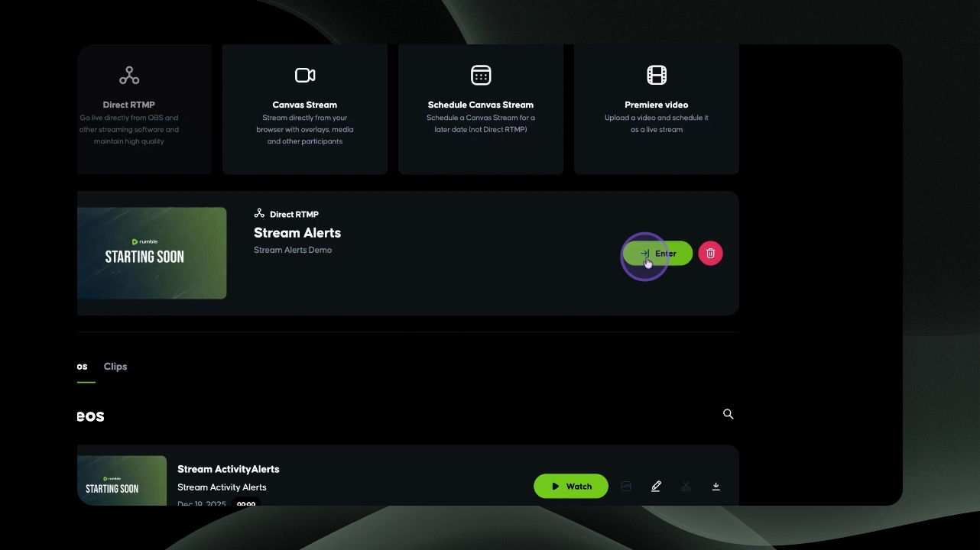View analytics for Stream ActivityAlerts video
This screenshot has width=980, height=550.
coord(626,487)
